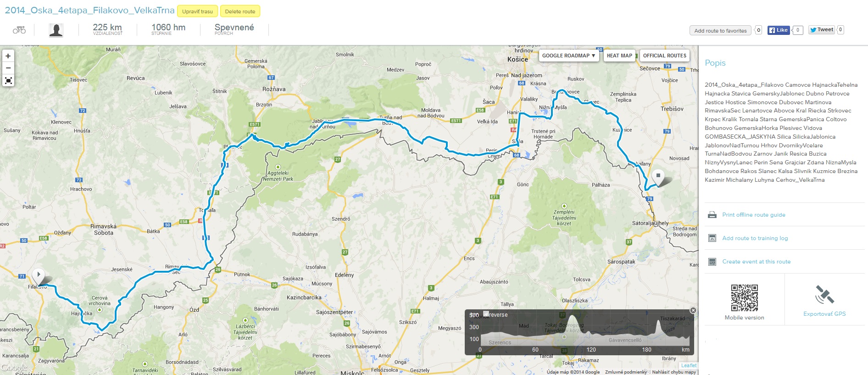Click the Exportovat GPS satellite icon

[824, 295]
